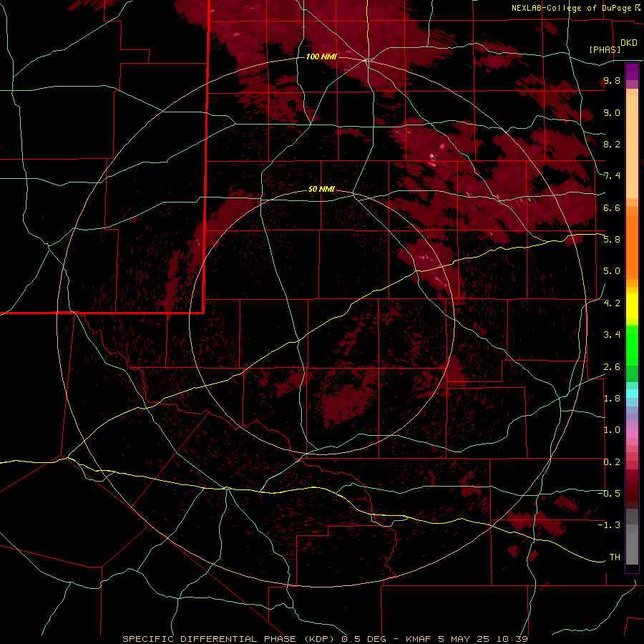This screenshot has height=644, width=644.
Task: Click the 0.2 scale value
Action: point(612,462)
